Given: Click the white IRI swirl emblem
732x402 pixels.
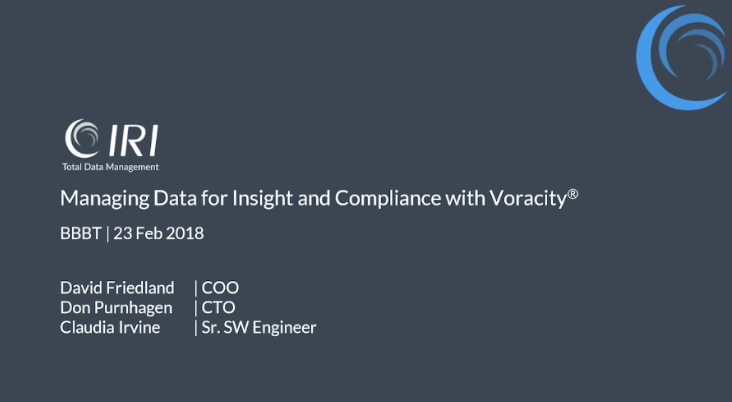Looking at the screenshot, I should coord(82,138).
